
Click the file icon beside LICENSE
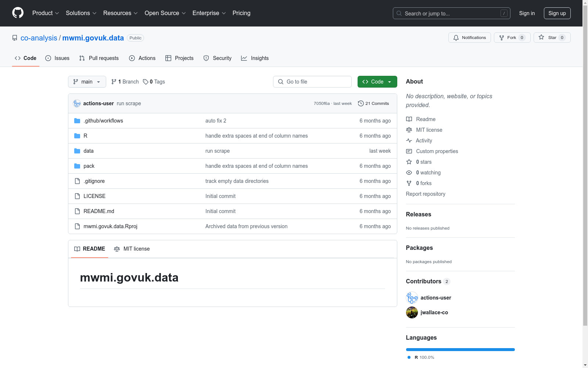[77, 196]
